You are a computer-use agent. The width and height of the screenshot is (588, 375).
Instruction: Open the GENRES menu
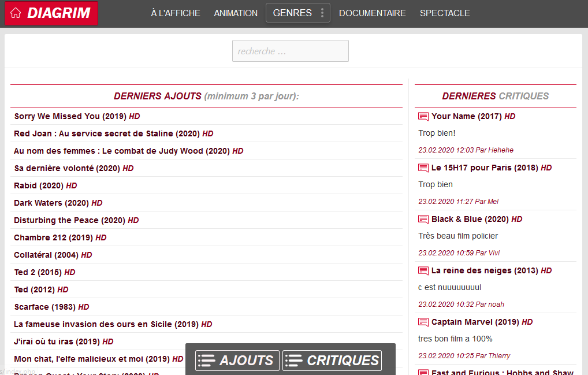[x=298, y=13]
